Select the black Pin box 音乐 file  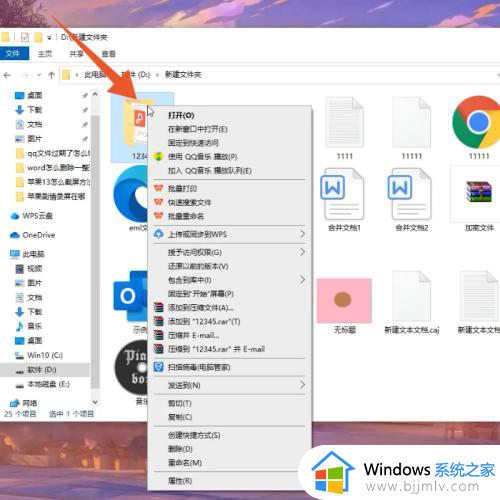coord(131,367)
